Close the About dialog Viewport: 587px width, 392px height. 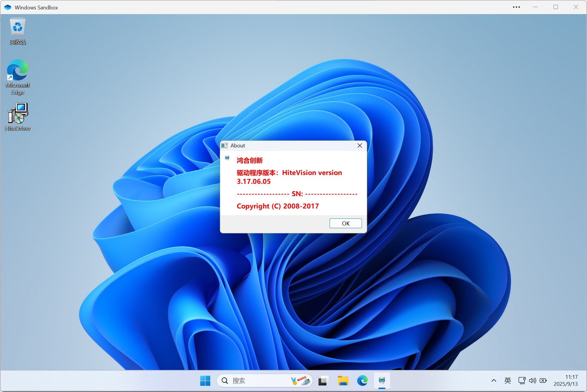point(360,146)
